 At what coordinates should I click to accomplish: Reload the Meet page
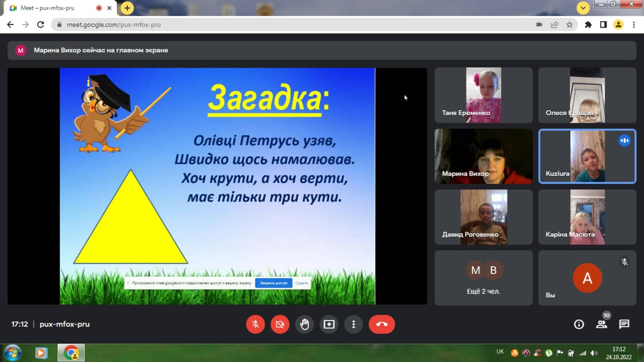[41, 25]
